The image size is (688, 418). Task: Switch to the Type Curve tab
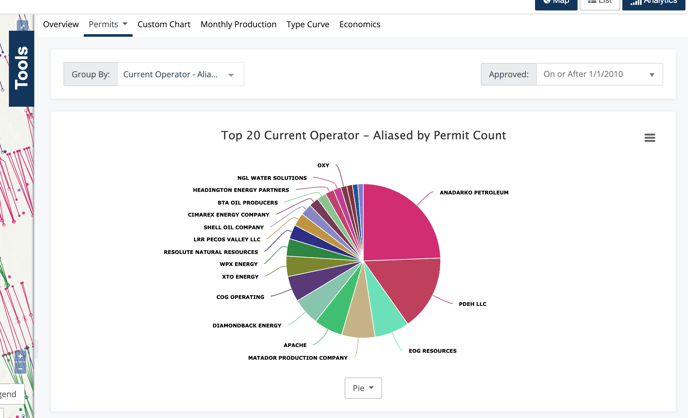coord(308,24)
